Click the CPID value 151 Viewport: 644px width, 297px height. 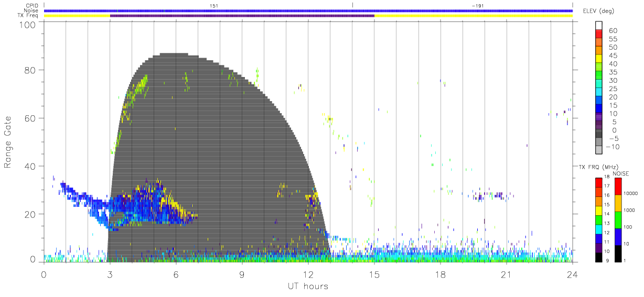click(214, 5)
